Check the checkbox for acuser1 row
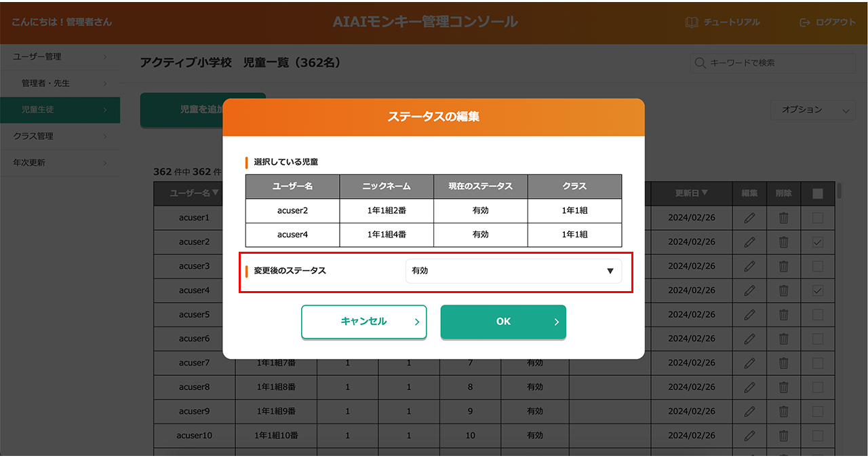 point(818,218)
